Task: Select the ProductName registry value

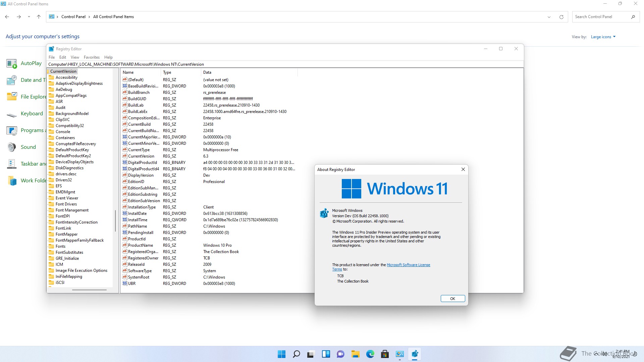Action: coord(140,245)
